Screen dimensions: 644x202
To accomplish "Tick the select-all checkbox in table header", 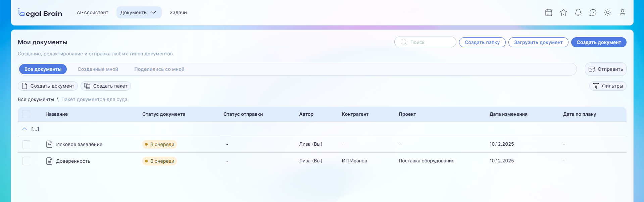I will tap(26, 114).
